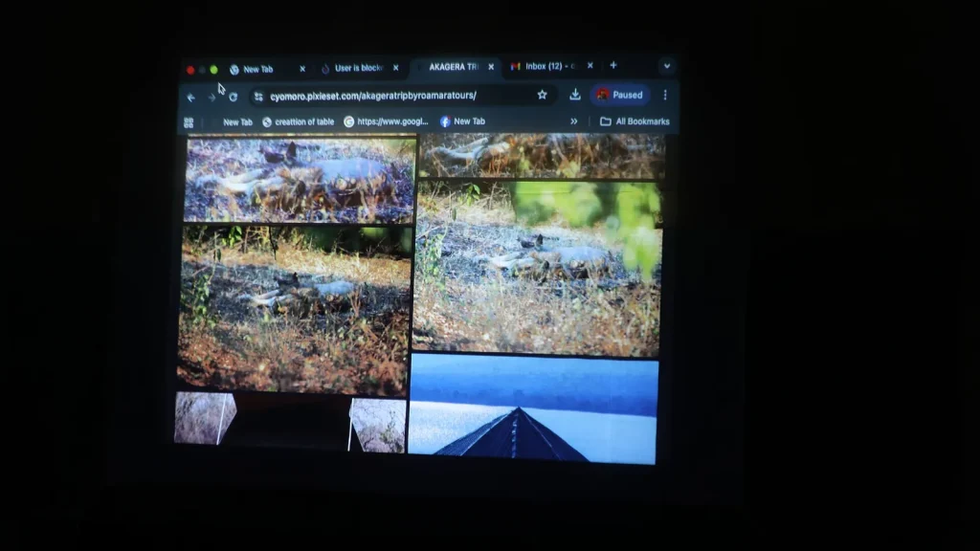Open the partially shown top-right photo
This screenshot has height=551, width=980.
[x=542, y=156]
